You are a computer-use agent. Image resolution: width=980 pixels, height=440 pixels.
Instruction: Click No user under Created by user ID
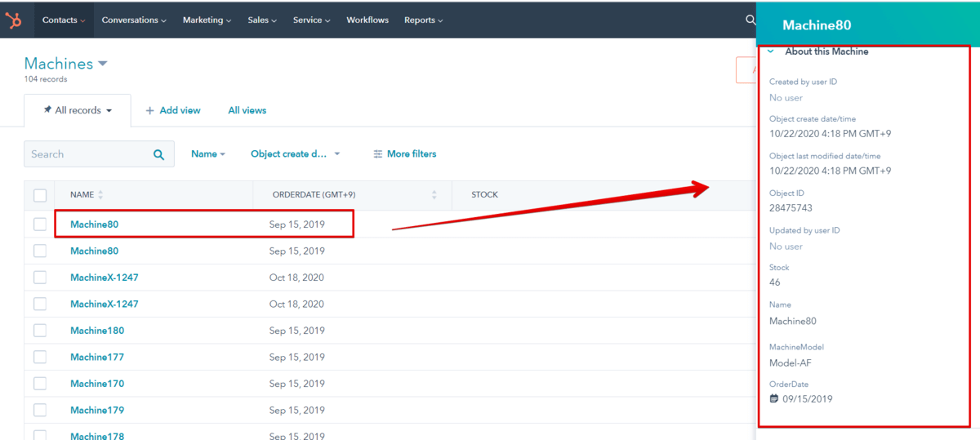[x=786, y=98]
